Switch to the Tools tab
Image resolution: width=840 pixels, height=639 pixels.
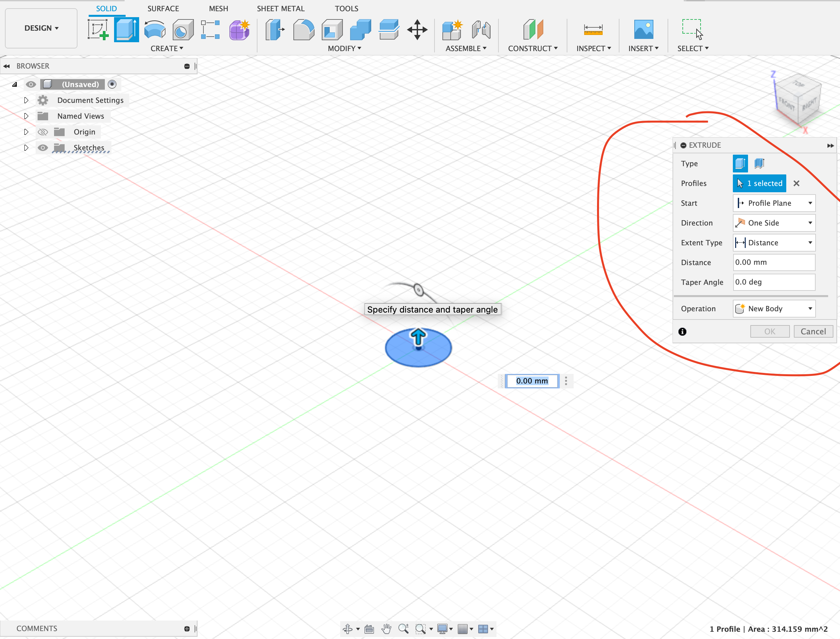point(346,8)
